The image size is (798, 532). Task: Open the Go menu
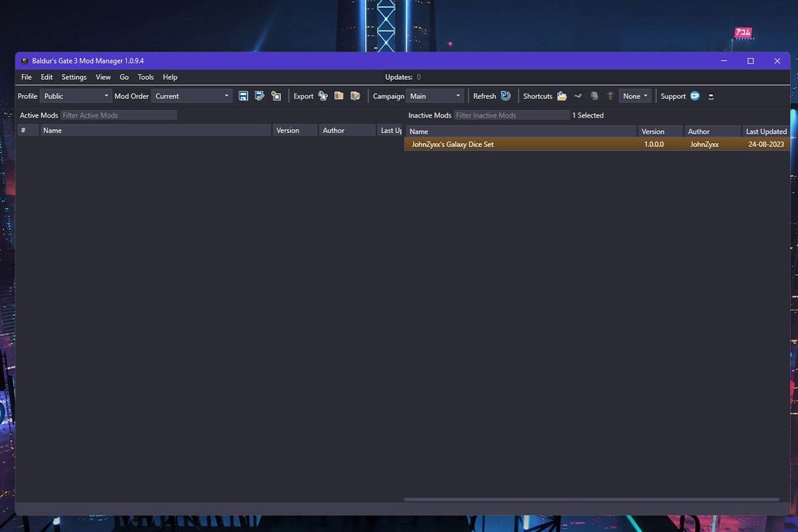124,77
